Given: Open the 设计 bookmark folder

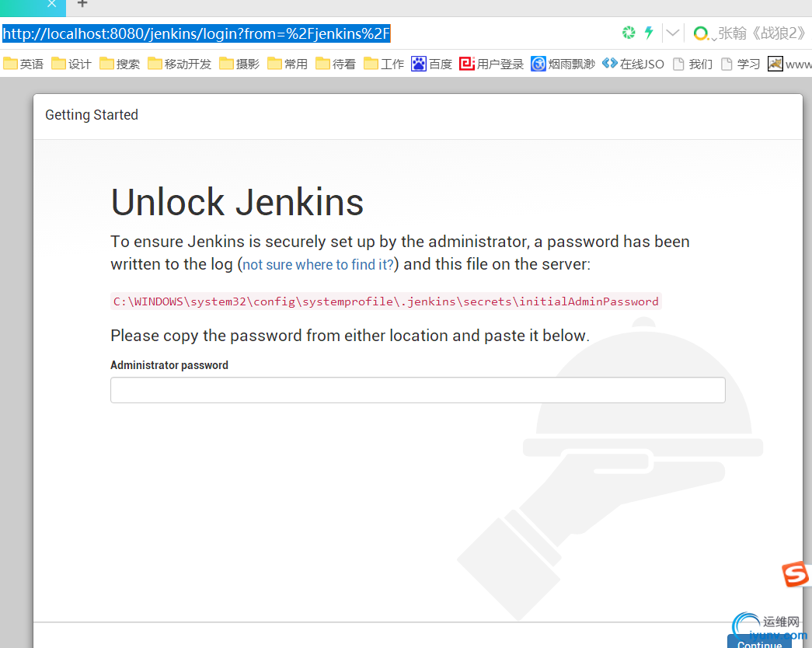Looking at the screenshot, I should click(71, 64).
